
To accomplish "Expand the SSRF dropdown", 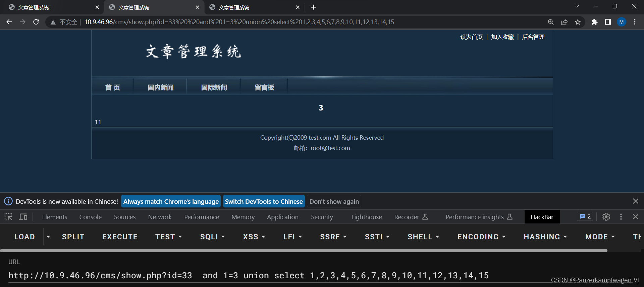I will pyautogui.click(x=333, y=237).
